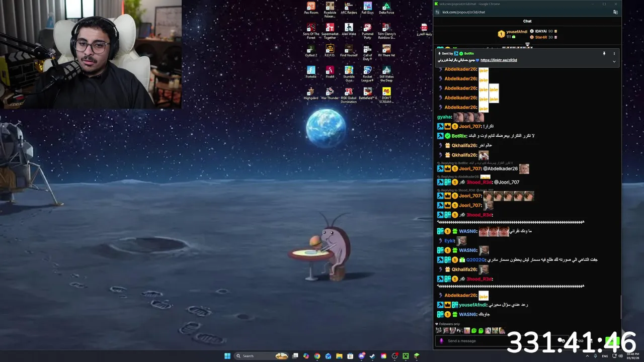Click the volume icon in system tray
Screen dimensions: 644x362
pos(620,356)
